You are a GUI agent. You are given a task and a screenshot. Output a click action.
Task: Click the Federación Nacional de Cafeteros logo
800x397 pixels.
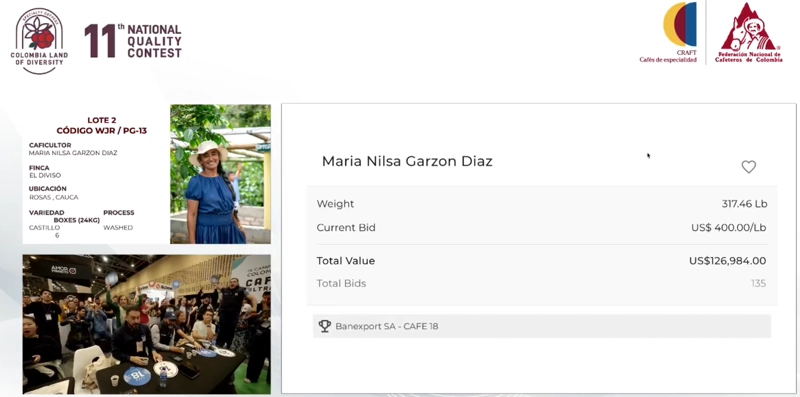tap(748, 33)
